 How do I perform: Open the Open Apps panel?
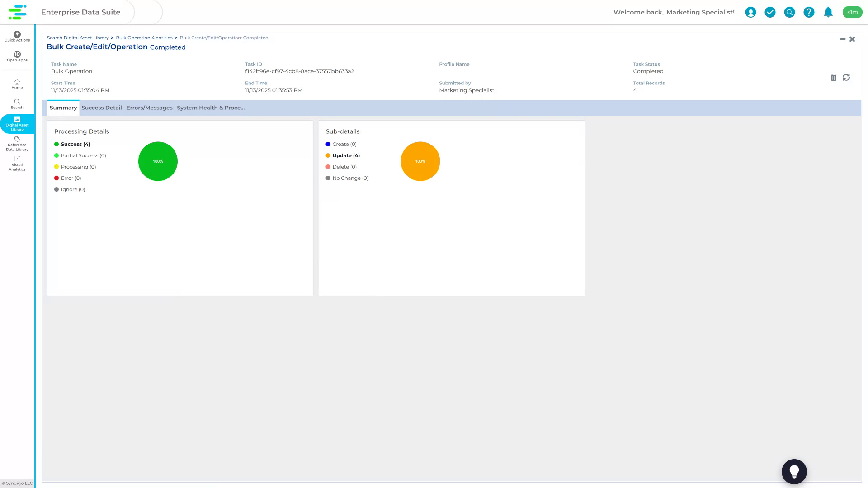[x=17, y=56]
